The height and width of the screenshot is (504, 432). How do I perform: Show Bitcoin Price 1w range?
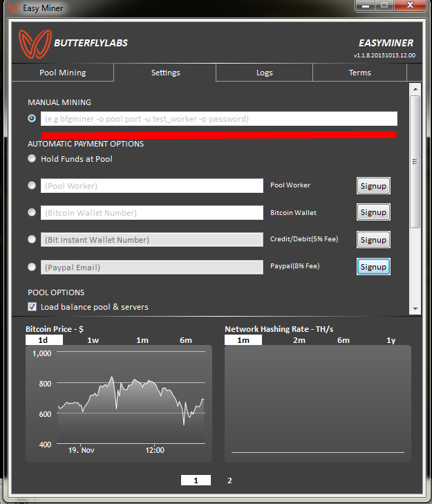pyautogui.click(x=93, y=340)
